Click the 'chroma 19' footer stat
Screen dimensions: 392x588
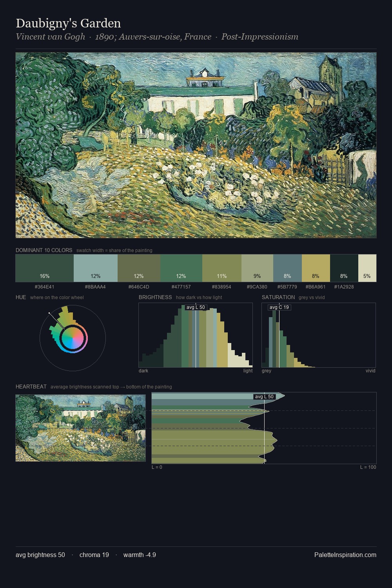[x=94, y=555]
